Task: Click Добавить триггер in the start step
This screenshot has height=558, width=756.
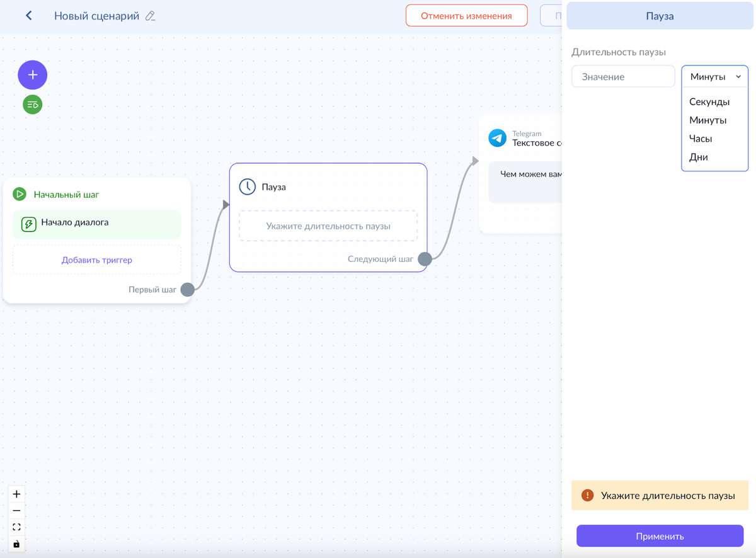Action: tap(96, 259)
